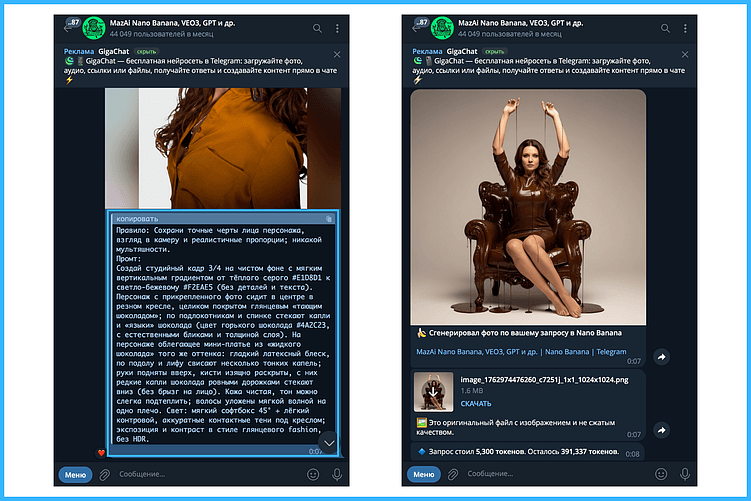Click the copy icon in the code block header

point(329,219)
